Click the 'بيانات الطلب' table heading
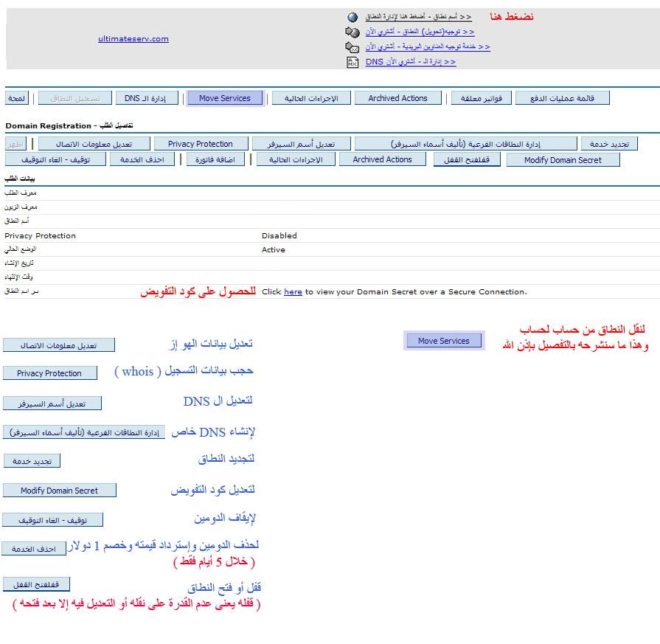 point(20,179)
